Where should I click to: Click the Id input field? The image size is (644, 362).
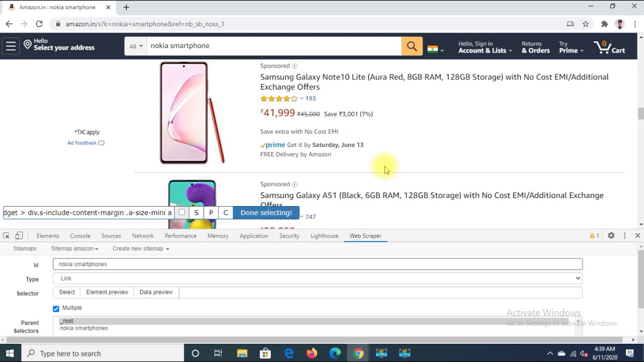tap(317, 264)
